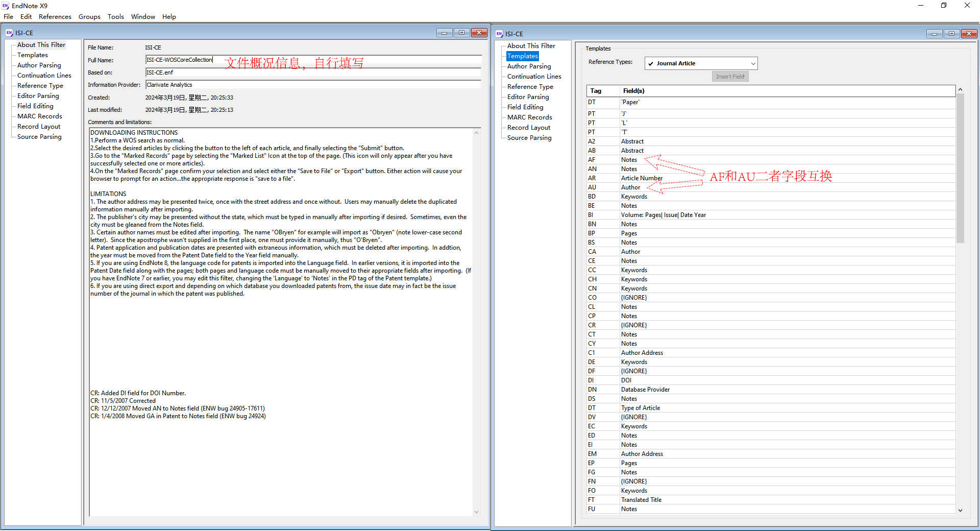Image resolution: width=980 pixels, height=531 pixels.
Task: Minimize the right ISI-CE filter window
Action: click(x=934, y=34)
